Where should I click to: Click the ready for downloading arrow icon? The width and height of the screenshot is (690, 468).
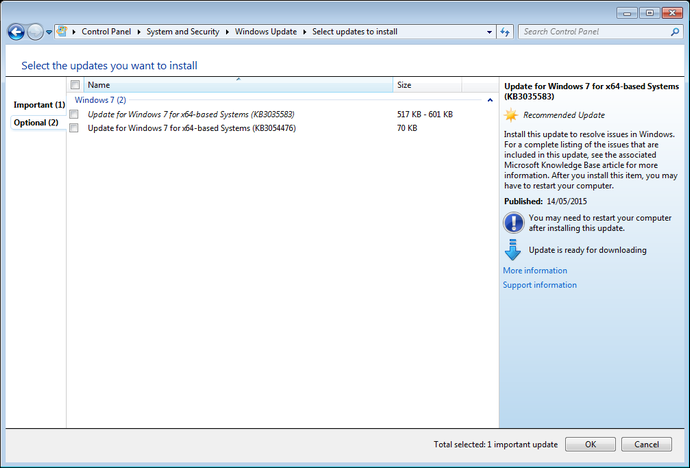click(513, 250)
